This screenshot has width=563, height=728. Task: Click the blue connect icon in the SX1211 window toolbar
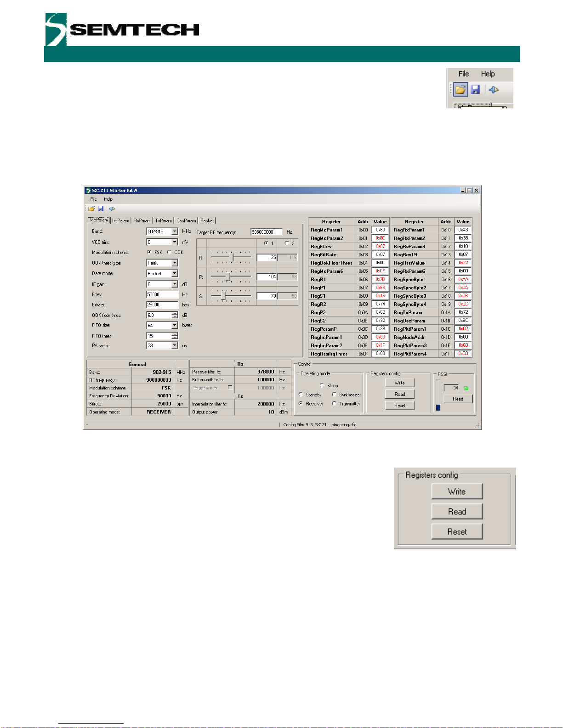(112, 209)
